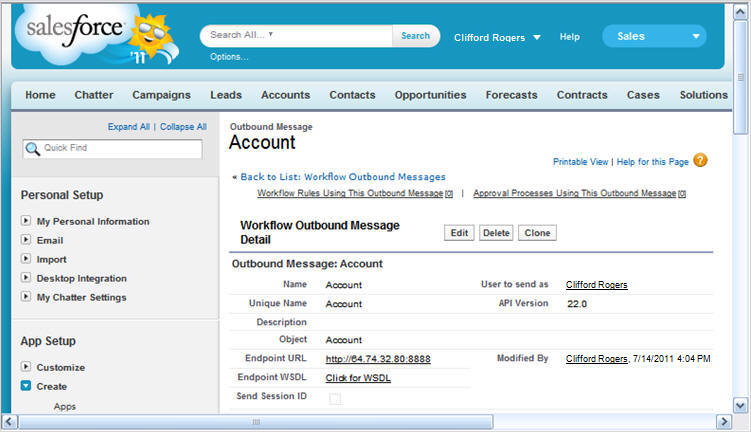
Task: Click the scroll down arrow
Action: (x=740, y=406)
